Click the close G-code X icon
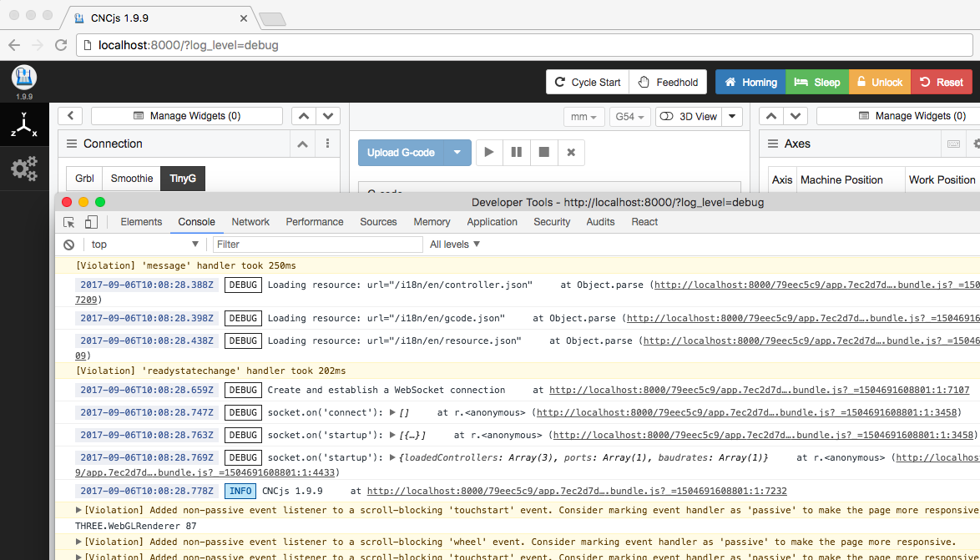Screen dimensions: 980x560 tap(571, 153)
